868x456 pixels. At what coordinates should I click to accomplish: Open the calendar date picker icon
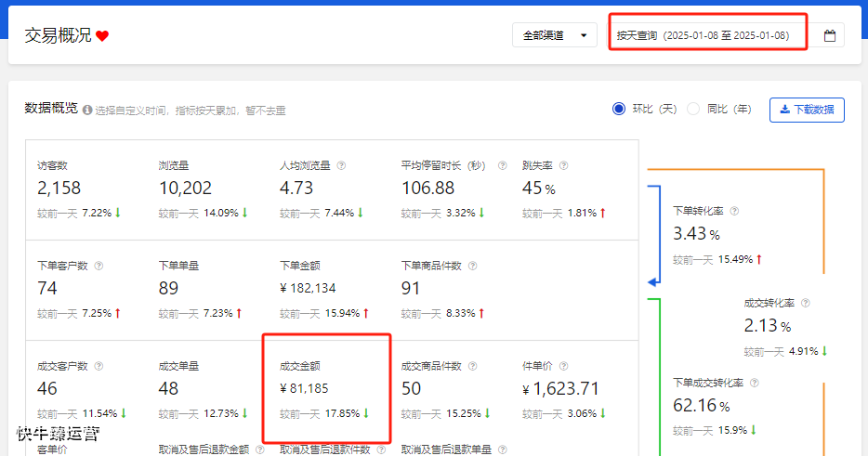(x=829, y=35)
